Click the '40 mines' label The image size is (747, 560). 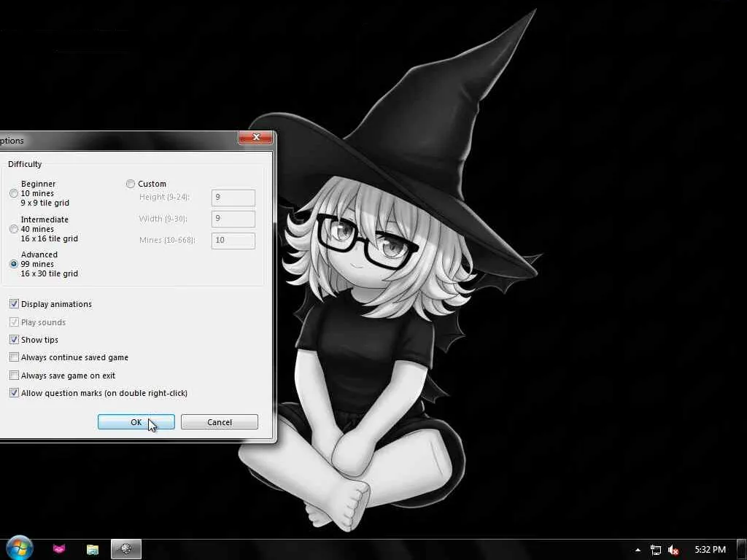point(37,229)
